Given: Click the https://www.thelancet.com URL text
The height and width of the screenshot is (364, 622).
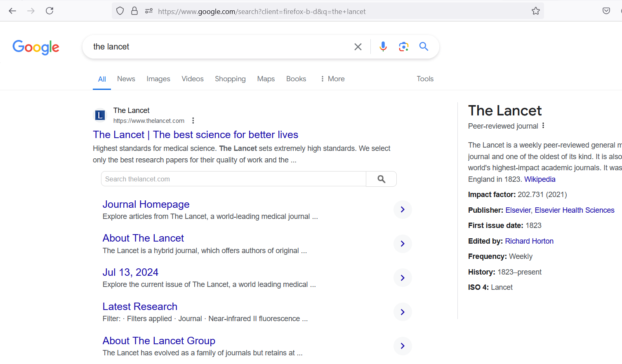Looking at the screenshot, I should click(149, 121).
